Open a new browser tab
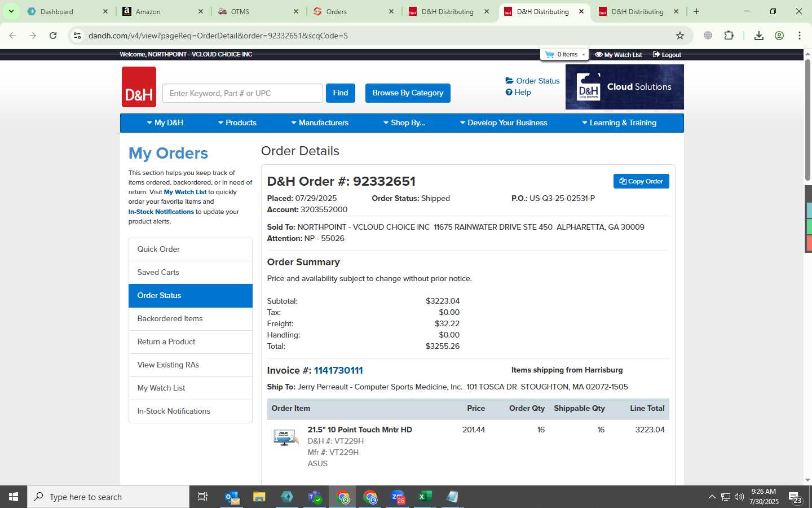812x508 pixels. [696, 11]
